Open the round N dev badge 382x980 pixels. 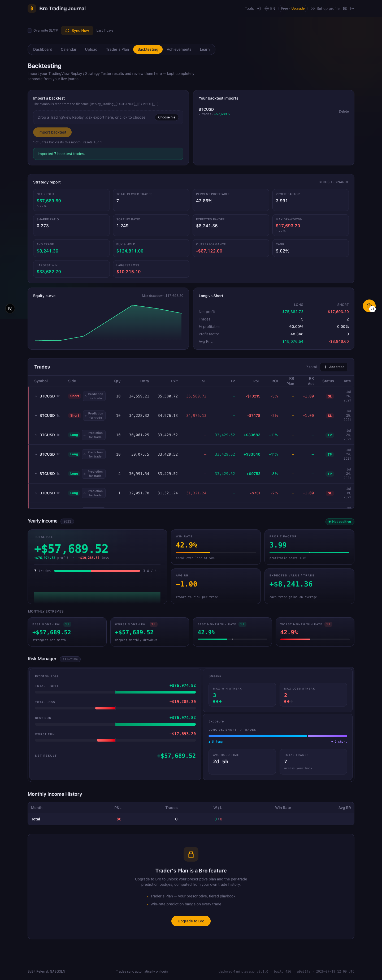click(10, 309)
